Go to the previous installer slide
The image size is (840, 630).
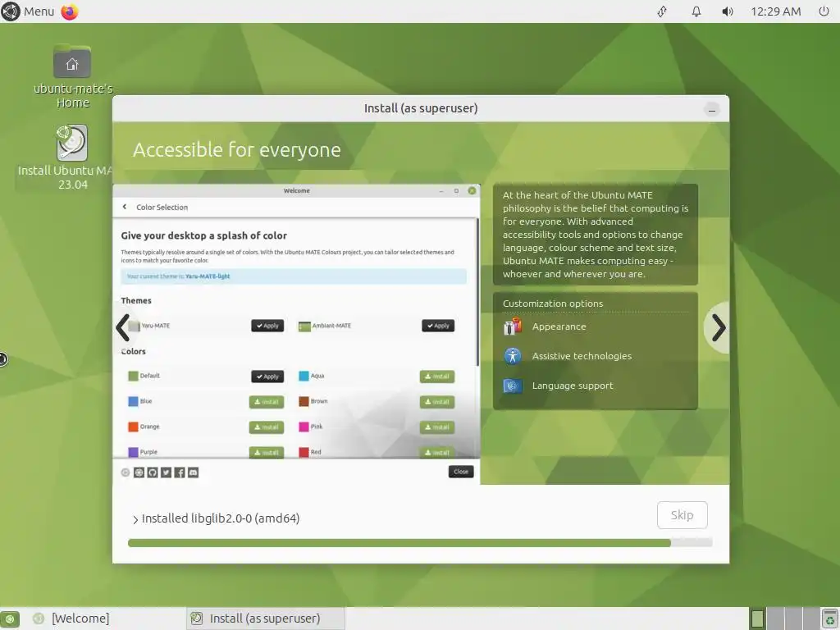point(123,327)
